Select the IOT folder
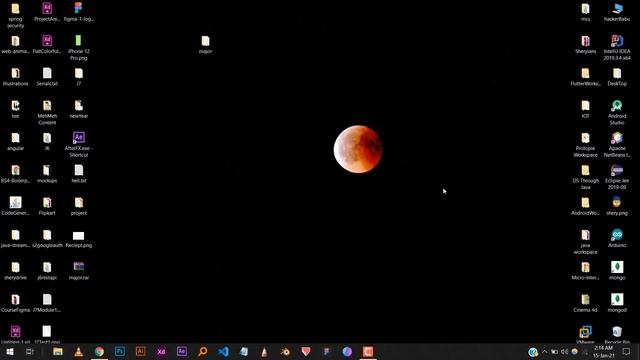The height and width of the screenshot is (360, 640). coord(585,109)
